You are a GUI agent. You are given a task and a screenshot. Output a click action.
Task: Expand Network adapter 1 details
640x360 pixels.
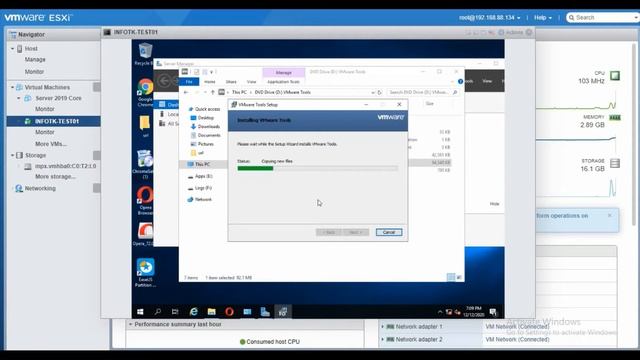(x=382, y=327)
